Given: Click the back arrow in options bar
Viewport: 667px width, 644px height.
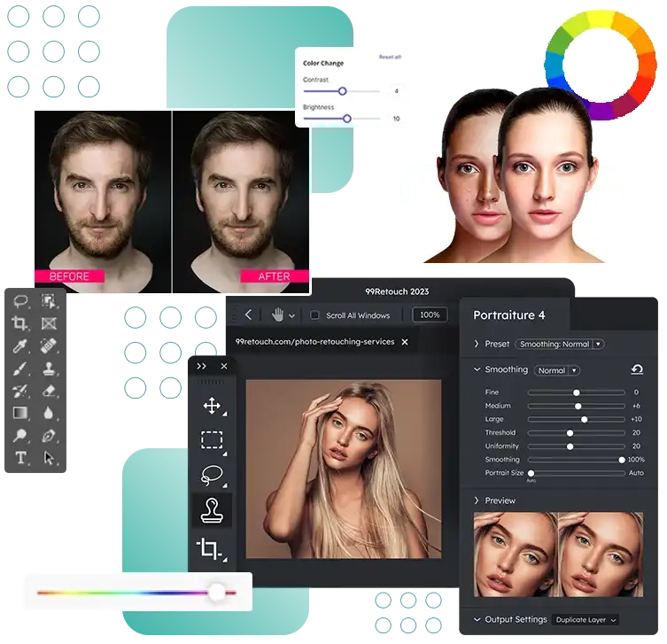Looking at the screenshot, I should (x=248, y=314).
